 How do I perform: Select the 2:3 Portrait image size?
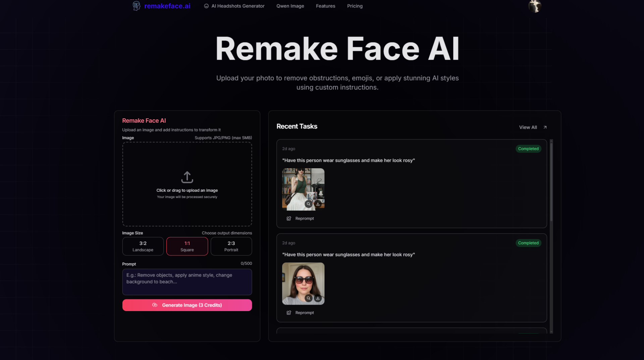click(x=231, y=246)
